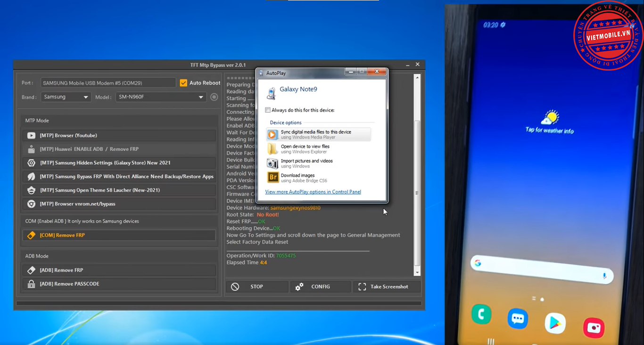
Task: Click the eraser icon for ADB Remove FRP
Action: [x=31, y=270]
